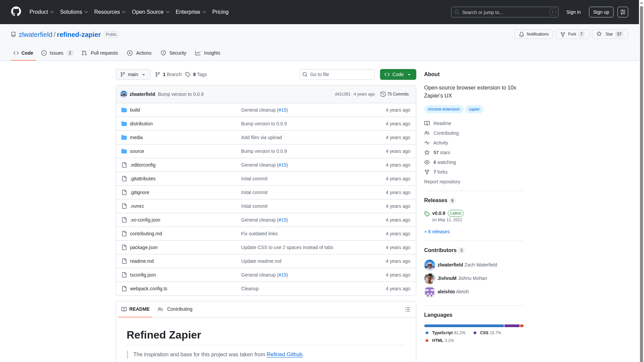This screenshot has height=362, width=644.
Task: Open the chrome-extension topic tag
Action: 443,109
